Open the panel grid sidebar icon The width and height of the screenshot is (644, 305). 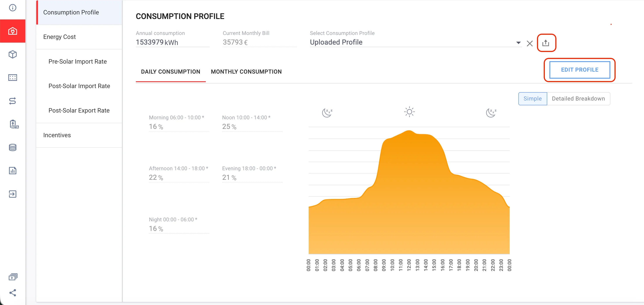(12, 78)
